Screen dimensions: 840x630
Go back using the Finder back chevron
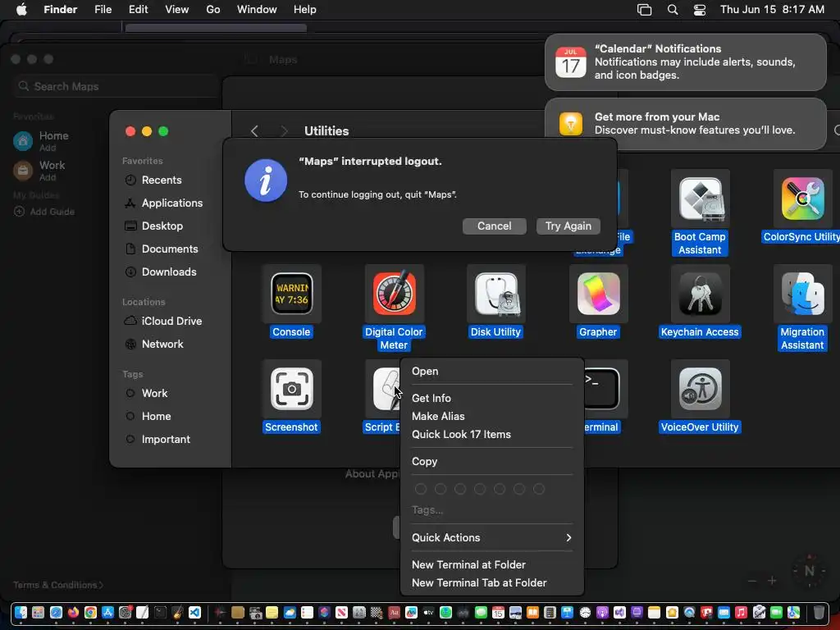coord(254,131)
